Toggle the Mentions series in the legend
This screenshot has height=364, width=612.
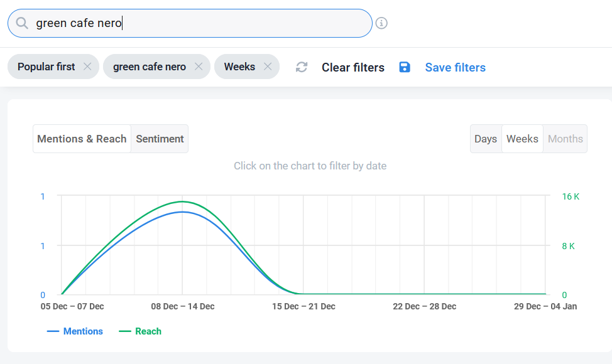click(75, 331)
